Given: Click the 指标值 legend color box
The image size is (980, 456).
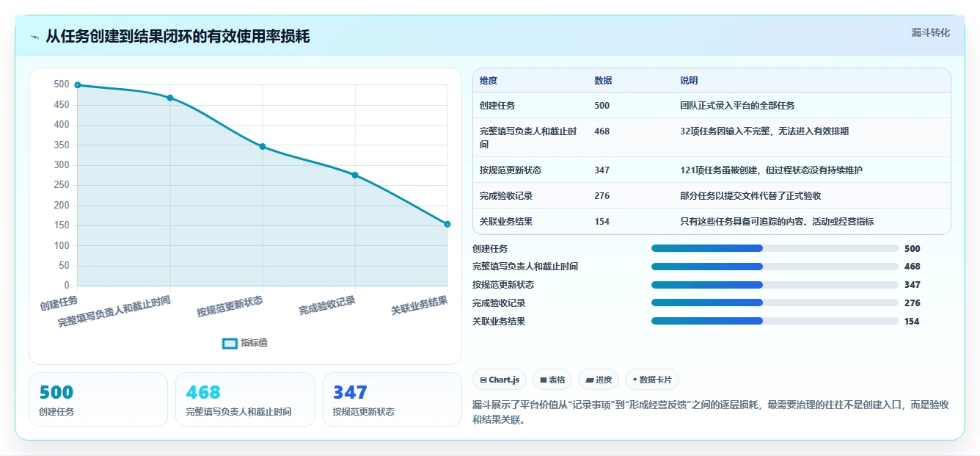Looking at the screenshot, I should (x=230, y=343).
